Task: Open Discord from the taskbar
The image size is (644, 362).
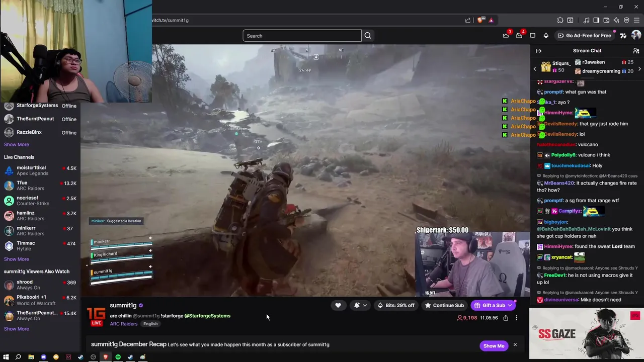Action: coord(44,357)
